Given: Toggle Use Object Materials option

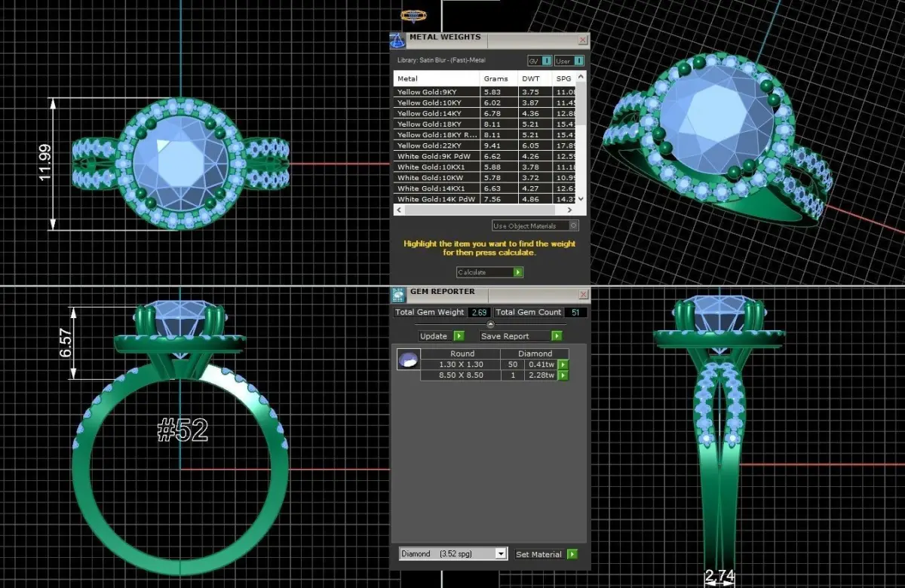Looking at the screenshot, I should pos(535,225).
